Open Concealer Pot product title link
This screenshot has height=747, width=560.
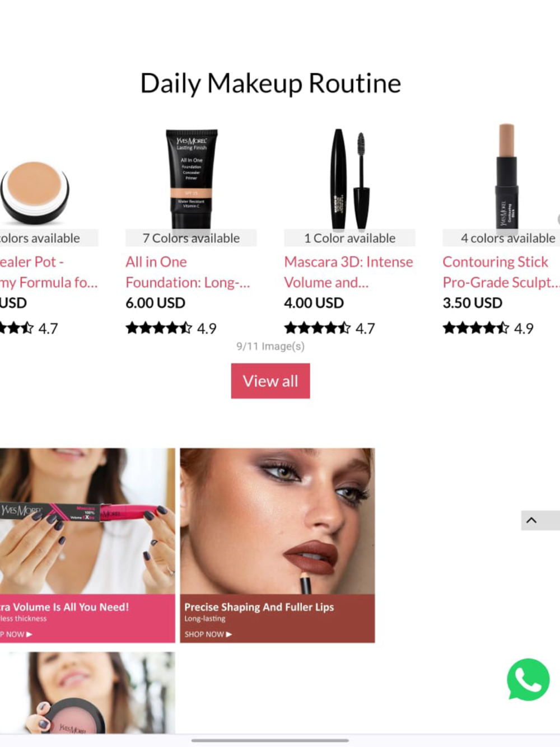click(49, 272)
